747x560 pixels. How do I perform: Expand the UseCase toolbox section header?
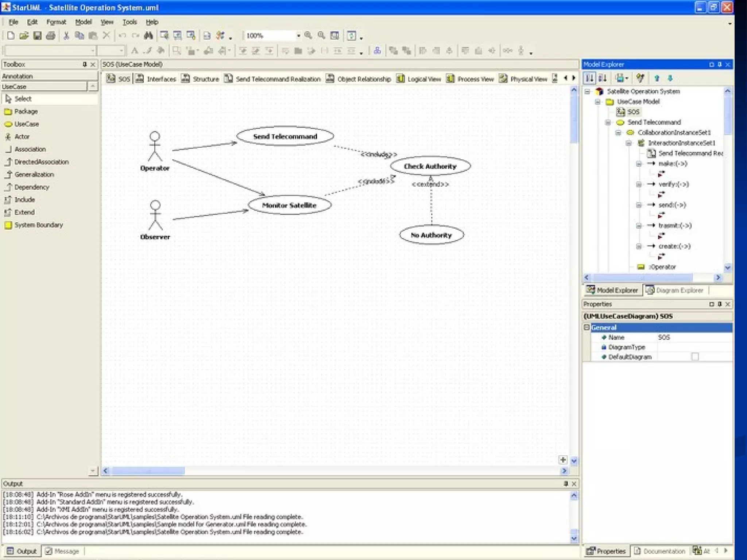click(44, 86)
